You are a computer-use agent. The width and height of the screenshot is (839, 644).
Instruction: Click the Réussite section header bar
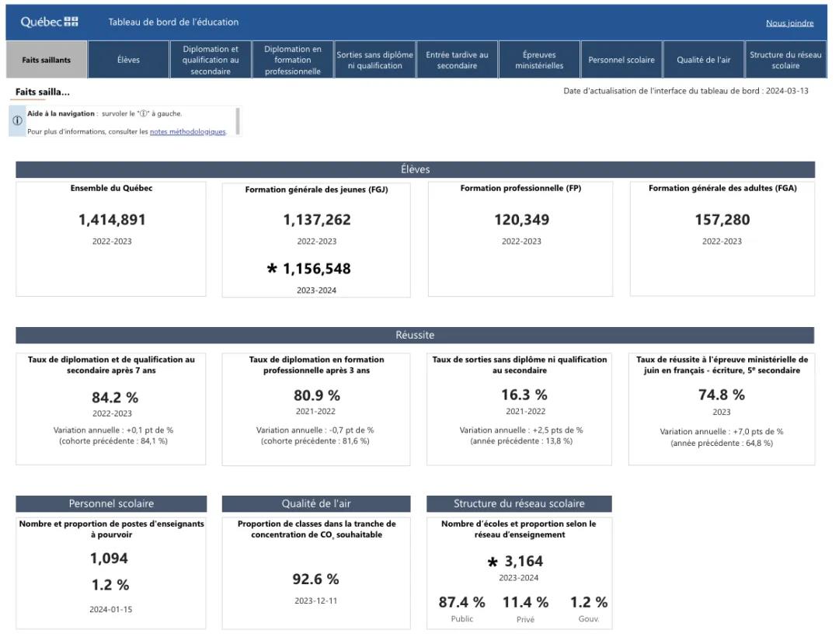pos(415,335)
